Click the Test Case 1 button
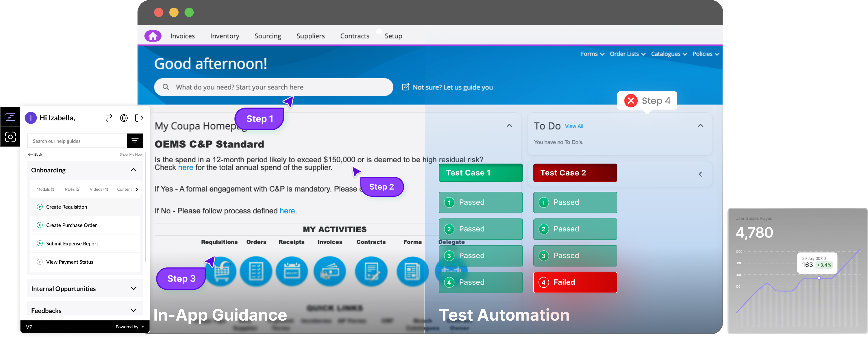Viewport: 868px width, 339px height. point(480,173)
